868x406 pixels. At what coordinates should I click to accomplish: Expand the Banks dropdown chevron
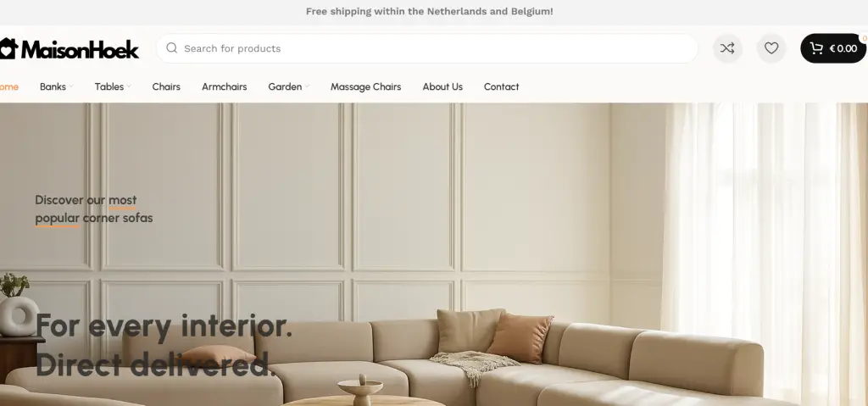point(71,86)
